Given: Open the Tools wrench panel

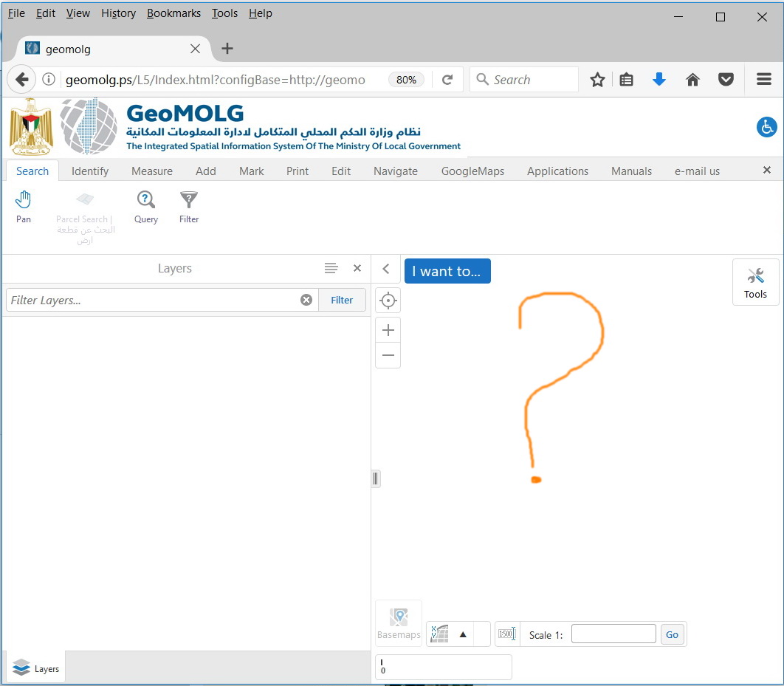Looking at the screenshot, I should (755, 282).
